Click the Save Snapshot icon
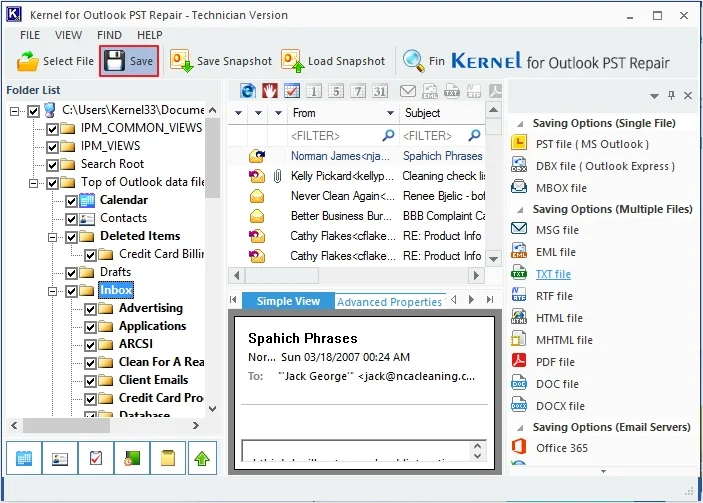The width and height of the screenshot is (703, 503). click(181, 61)
